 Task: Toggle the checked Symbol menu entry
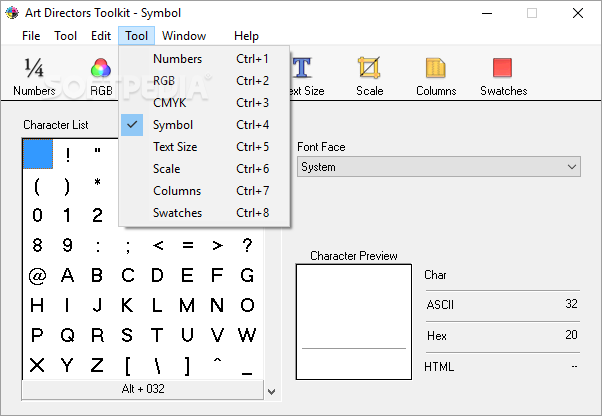tap(204, 125)
